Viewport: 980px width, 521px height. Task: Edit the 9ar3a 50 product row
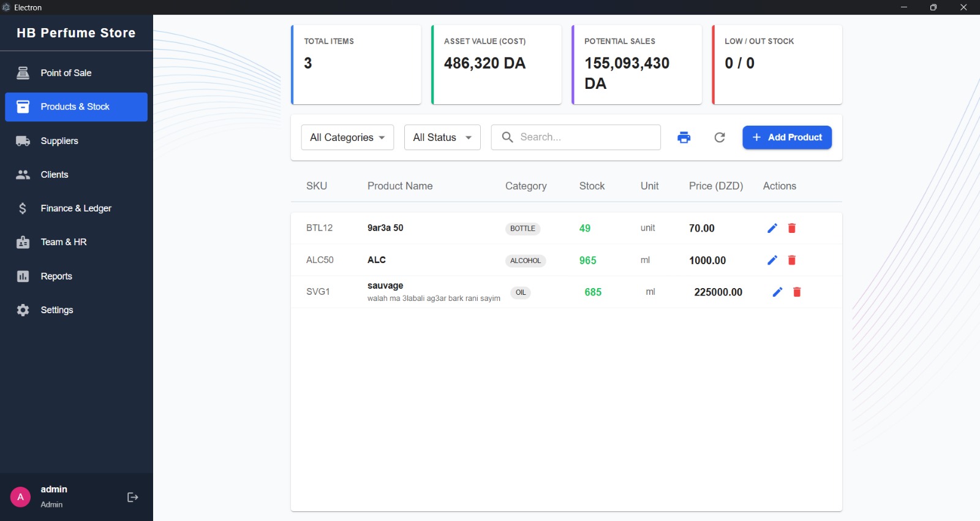(x=772, y=228)
